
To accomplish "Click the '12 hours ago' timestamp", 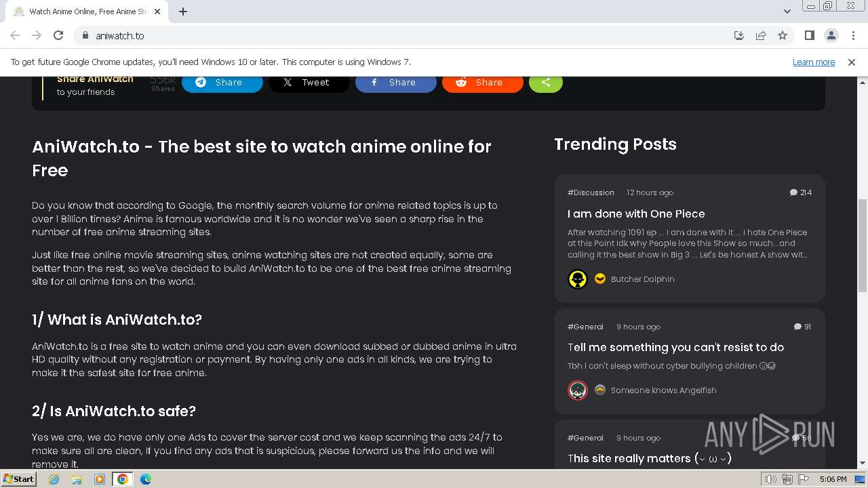I will [x=650, y=192].
